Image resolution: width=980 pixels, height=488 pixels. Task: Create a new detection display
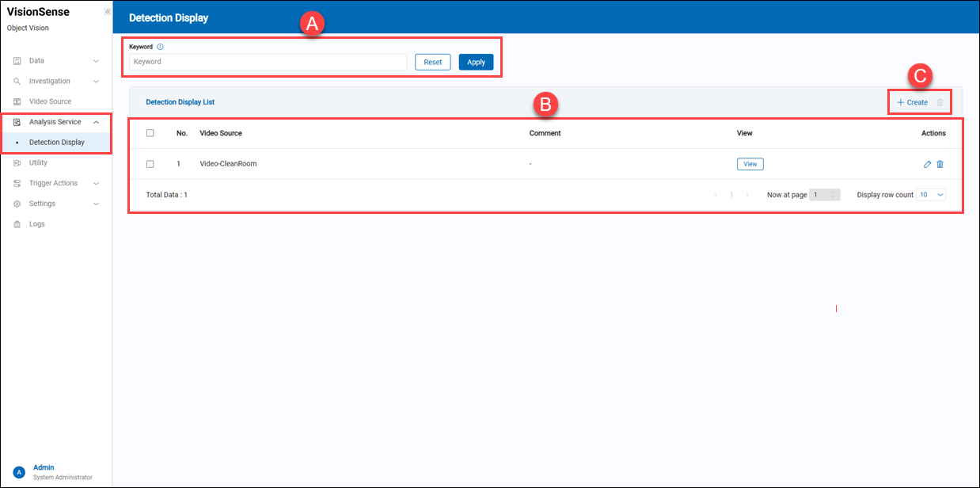tap(913, 102)
